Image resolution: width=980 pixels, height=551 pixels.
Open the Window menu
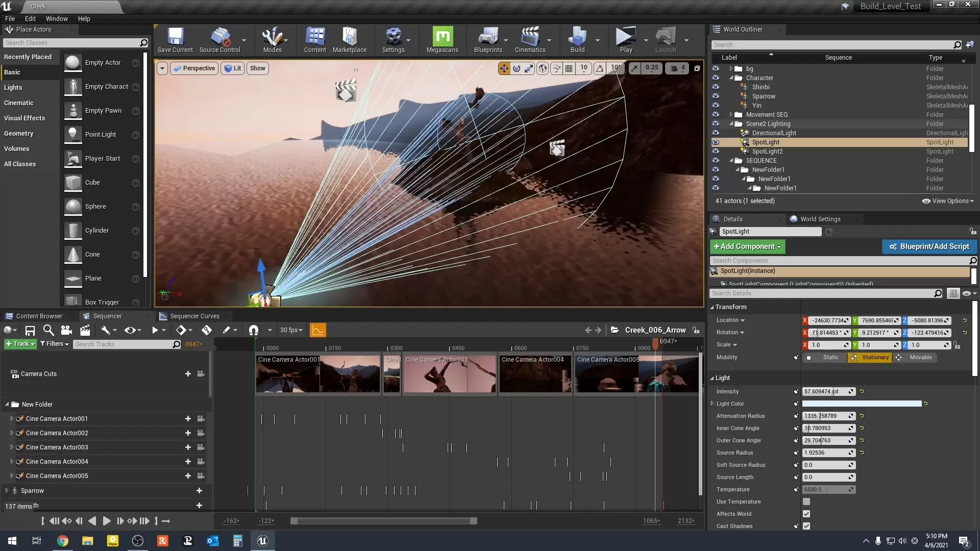57,19
